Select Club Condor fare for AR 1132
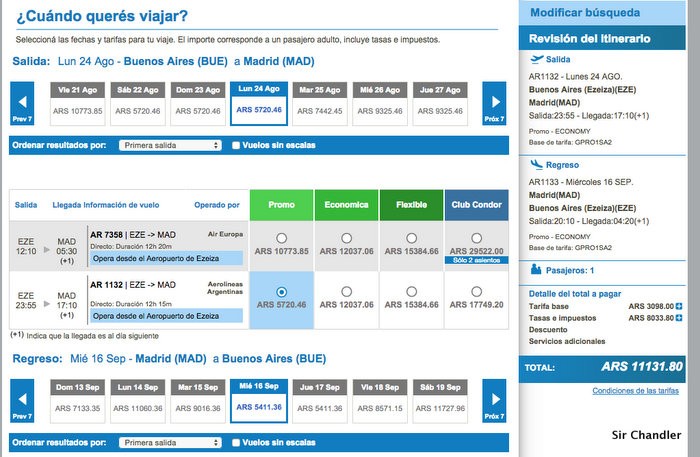 click(x=476, y=291)
